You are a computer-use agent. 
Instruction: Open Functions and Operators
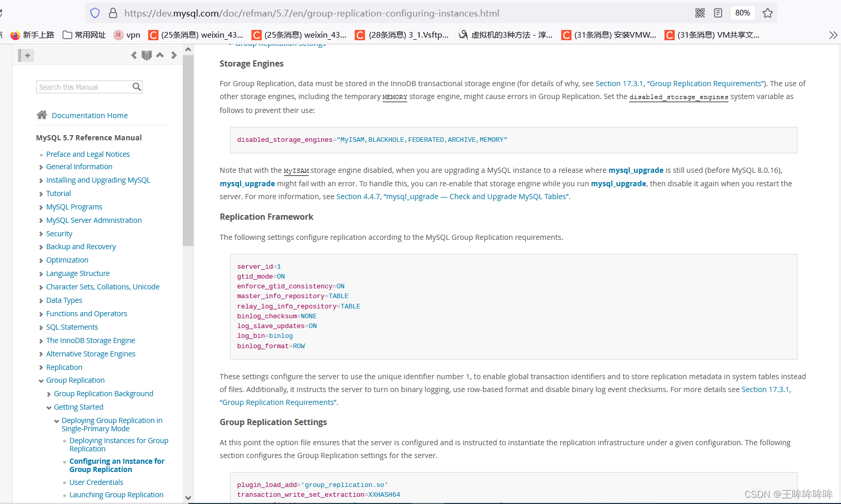(x=86, y=314)
